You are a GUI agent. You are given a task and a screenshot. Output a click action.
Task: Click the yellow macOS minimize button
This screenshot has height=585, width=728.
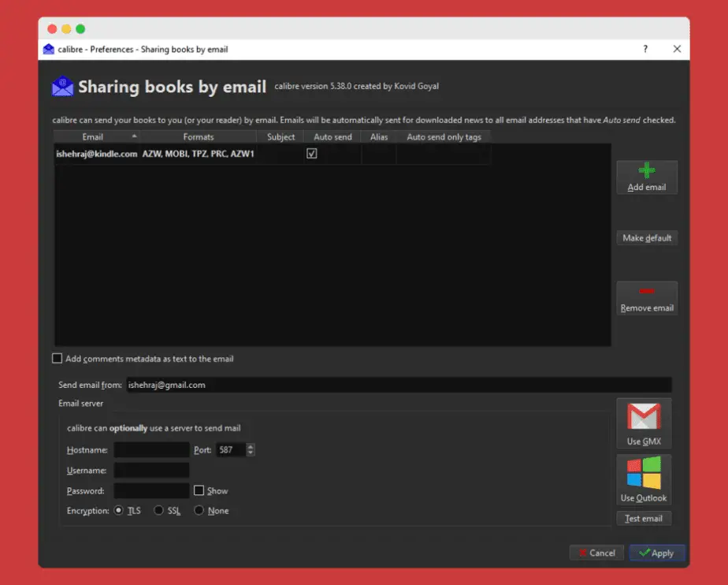point(66,29)
